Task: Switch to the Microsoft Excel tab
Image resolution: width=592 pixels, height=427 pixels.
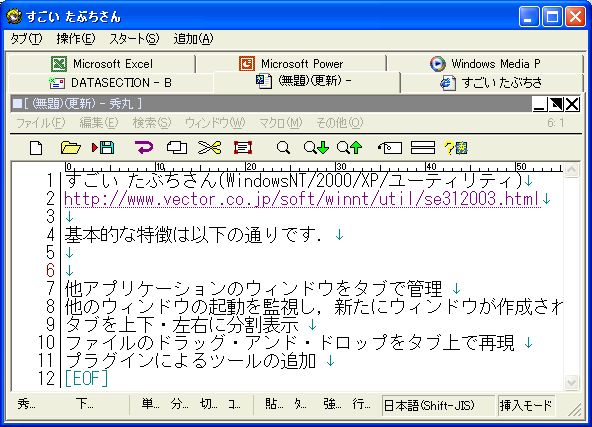Action: [x=102, y=63]
